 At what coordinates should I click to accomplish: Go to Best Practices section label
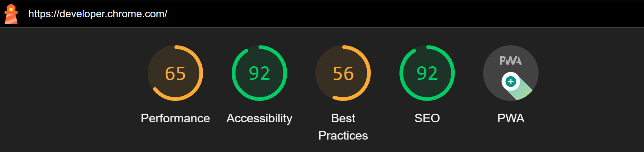point(343,127)
